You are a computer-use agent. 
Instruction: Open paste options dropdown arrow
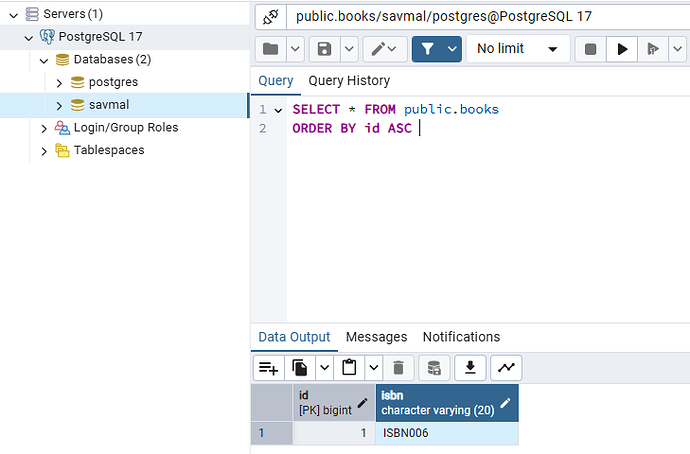tap(374, 368)
